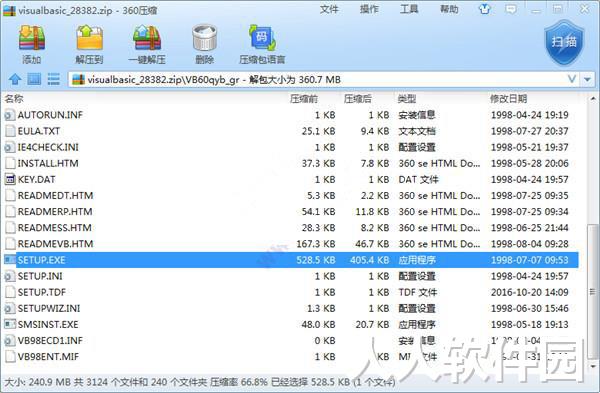This screenshot has width=600, height=393.
Task: Click the 167.3 KB size of READMEVB.HTM
Action: [x=316, y=243]
